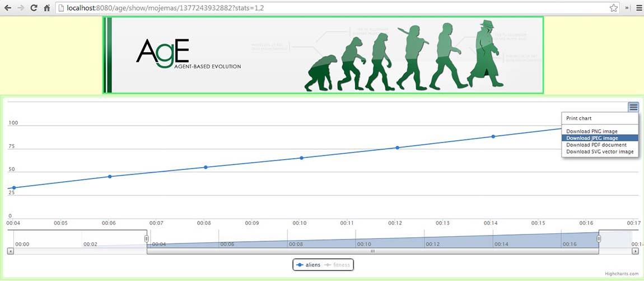Reload the page with refresh icon

tap(34, 8)
